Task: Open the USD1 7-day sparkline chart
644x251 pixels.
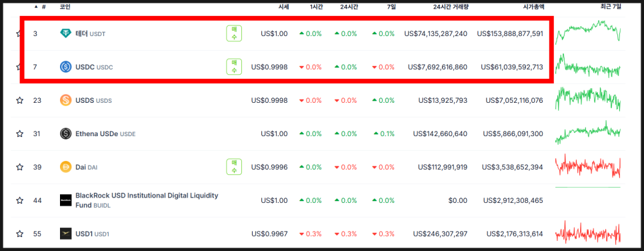Action: pyautogui.click(x=588, y=234)
